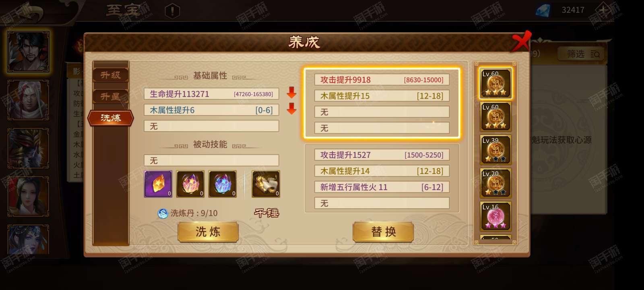
Task: Switch to the 洗炼 tab
Action: 111,118
